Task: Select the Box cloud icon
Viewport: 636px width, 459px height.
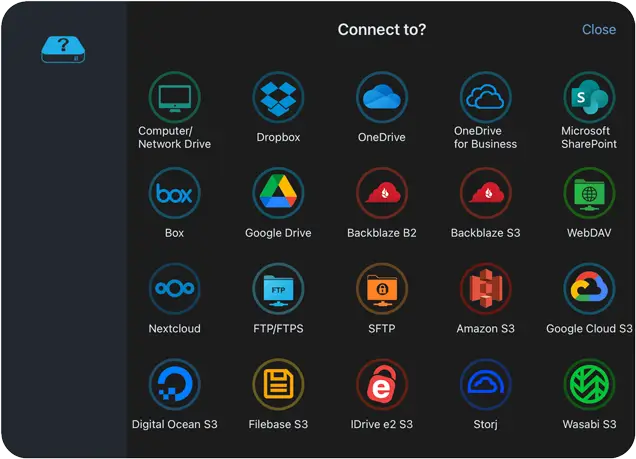Action: pos(174,193)
